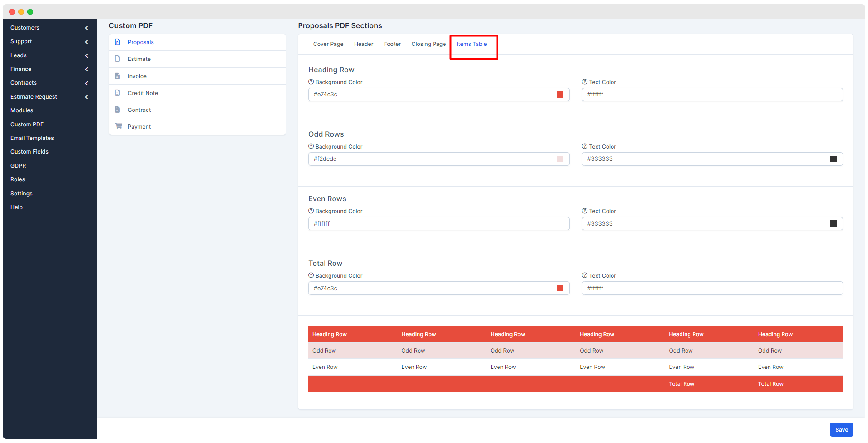Click the Contract file icon
This screenshot has height=443, width=868.
point(118,110)
